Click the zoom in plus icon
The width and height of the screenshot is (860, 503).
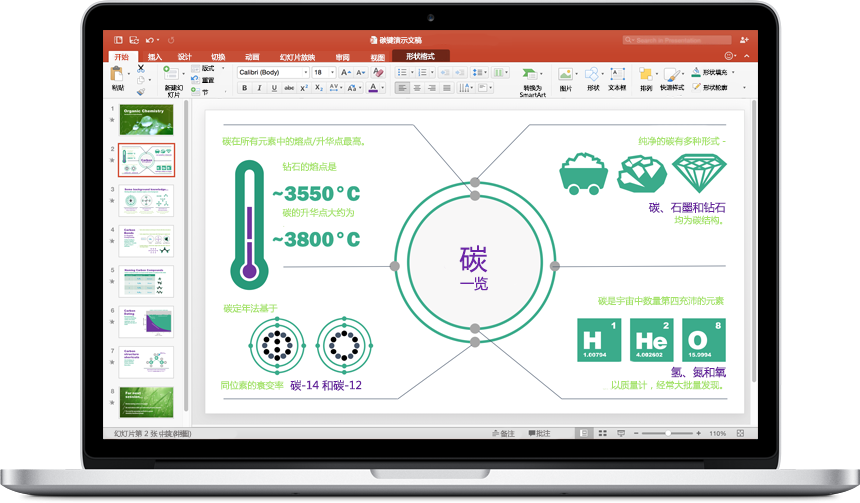(x=699, y=433)
